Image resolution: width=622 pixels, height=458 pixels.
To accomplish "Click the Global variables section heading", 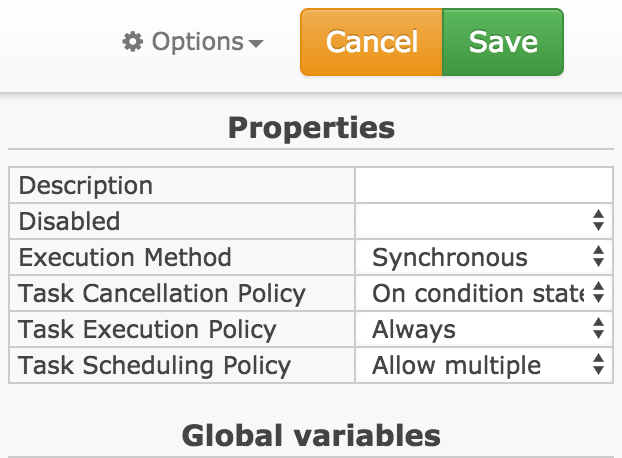I will 311,436.
